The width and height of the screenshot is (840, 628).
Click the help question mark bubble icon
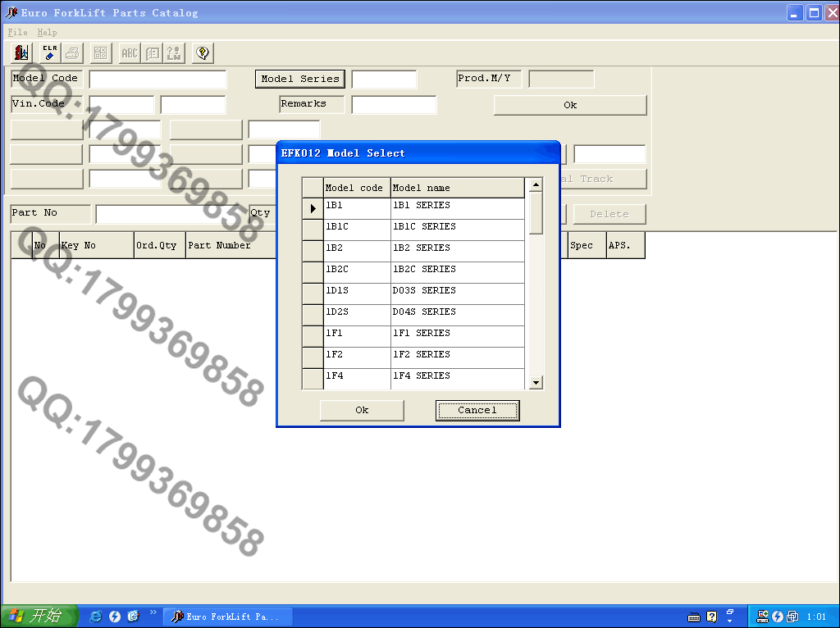(x=203, y=53)
